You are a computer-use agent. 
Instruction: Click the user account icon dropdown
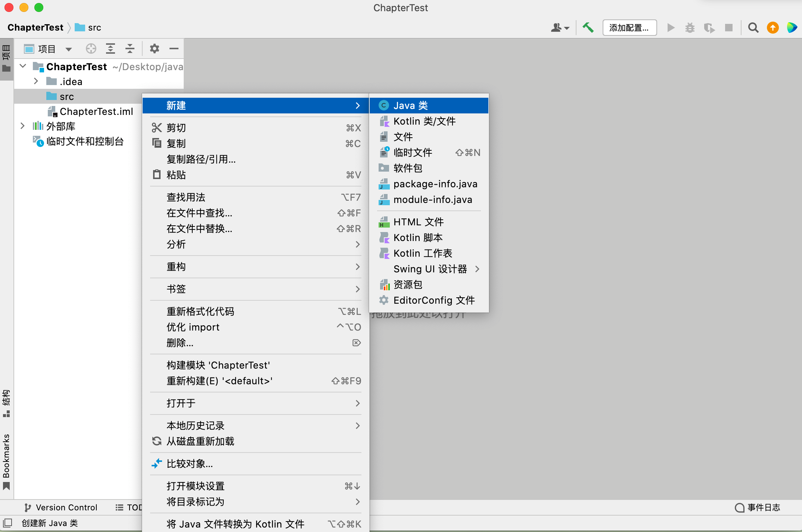pos(560,28)
